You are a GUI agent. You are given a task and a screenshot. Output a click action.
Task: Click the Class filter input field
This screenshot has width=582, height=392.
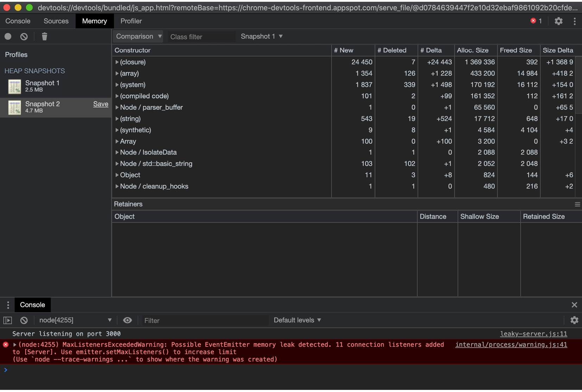click(x=202, y=36)
